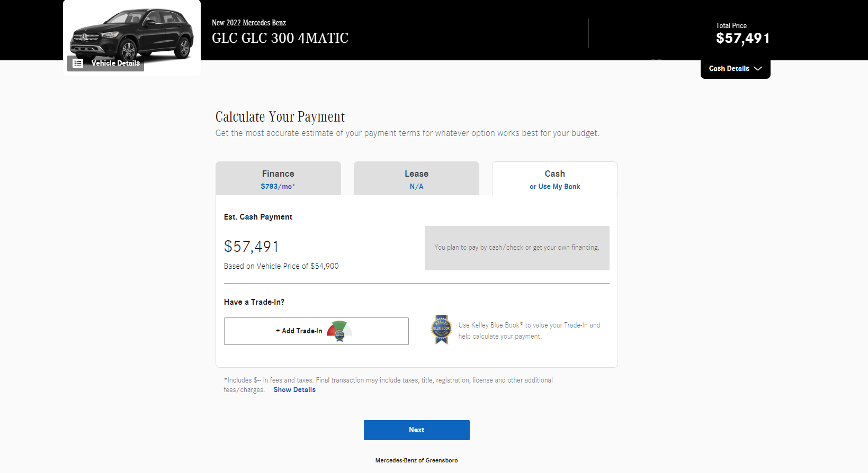This screenshot has width=868, height=473.
Task: Click the GLC GLC 300 4MATIC title
Action: coord(280,39)
